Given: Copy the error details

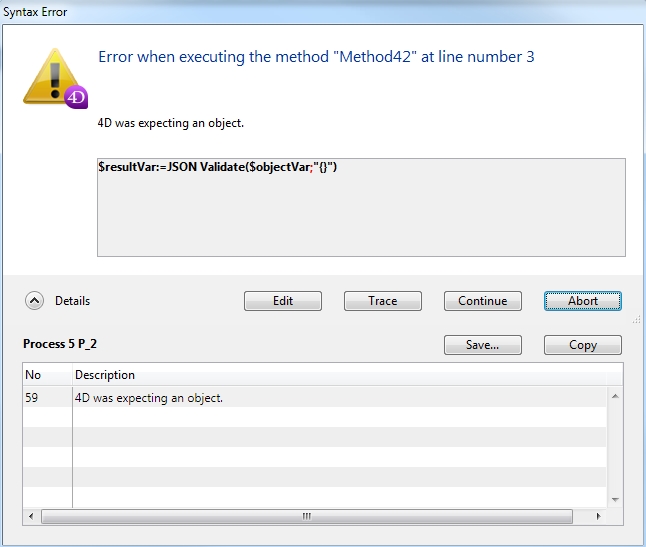Looking at the screenshot, I should (582, 345).
